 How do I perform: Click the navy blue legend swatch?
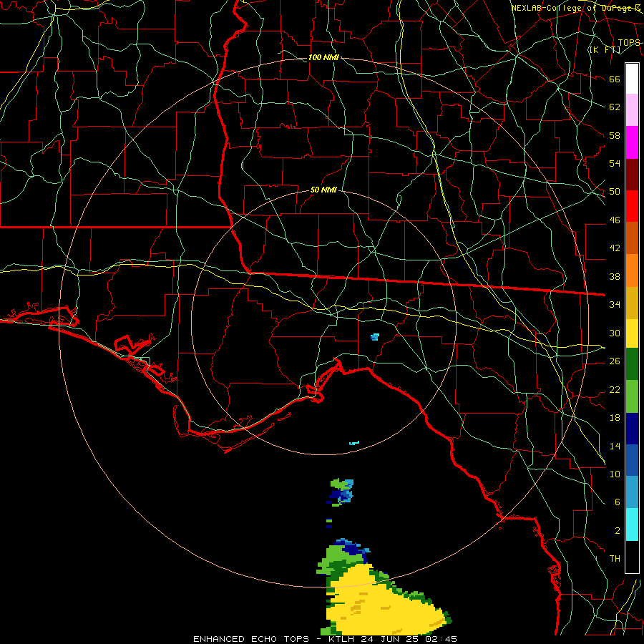(x=632, y=429)
